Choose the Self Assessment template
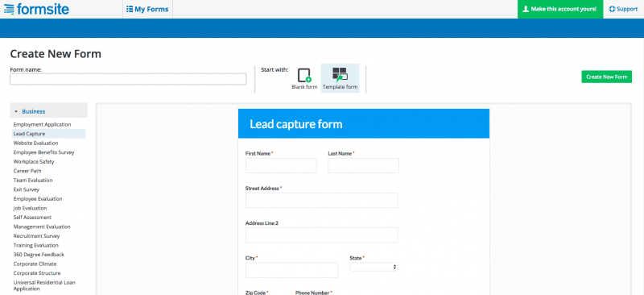Viewport: 644px width, 295px height. coord(32,218)
